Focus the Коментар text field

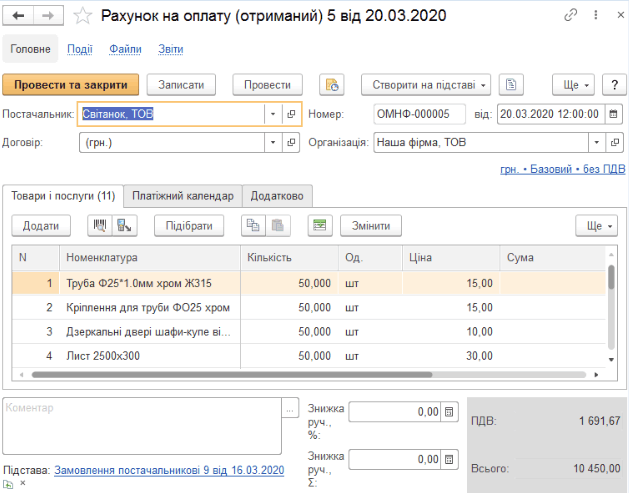pos(142,426)
